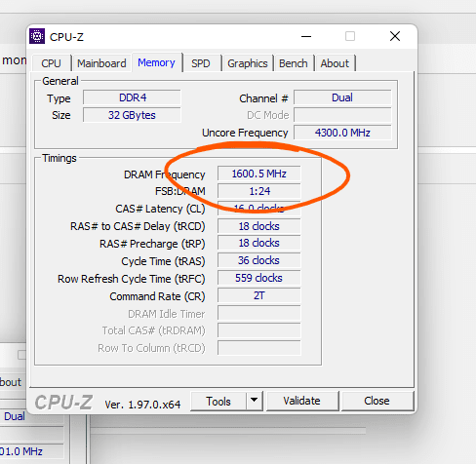Click the tRP 18 clocks value
The height and width of the screenshot is (464, 476).
259,243
